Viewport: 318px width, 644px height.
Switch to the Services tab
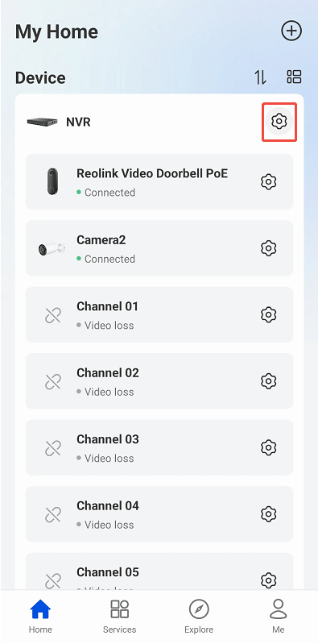tap(119, 616)
